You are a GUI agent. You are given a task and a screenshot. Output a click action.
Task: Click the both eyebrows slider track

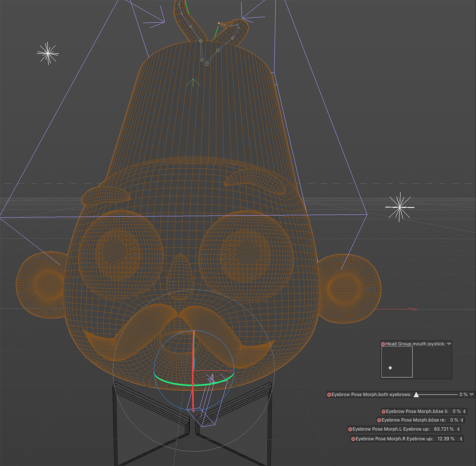437,395
